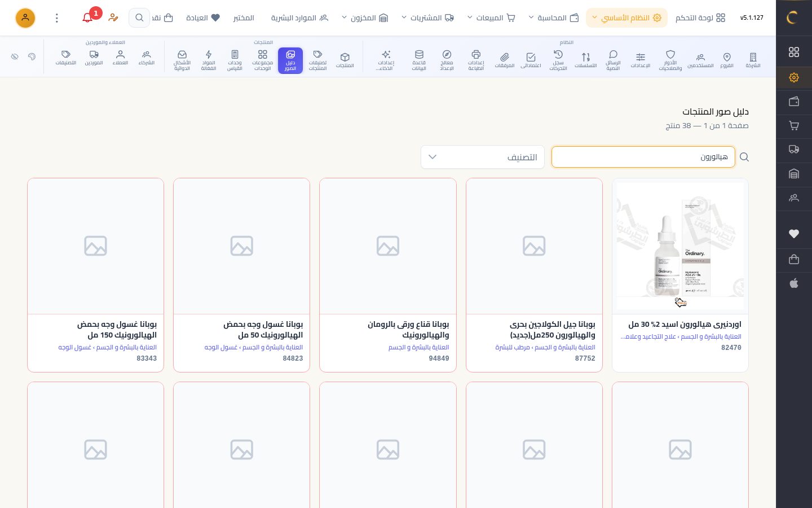Viewport: 812px width, 508px height.
Task: Open the product card with code 84823
Action: click(x=242, y=275)
